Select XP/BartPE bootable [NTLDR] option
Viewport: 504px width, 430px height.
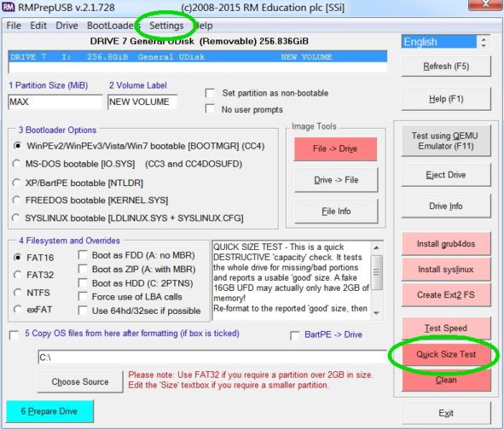(x=16, y=183)
